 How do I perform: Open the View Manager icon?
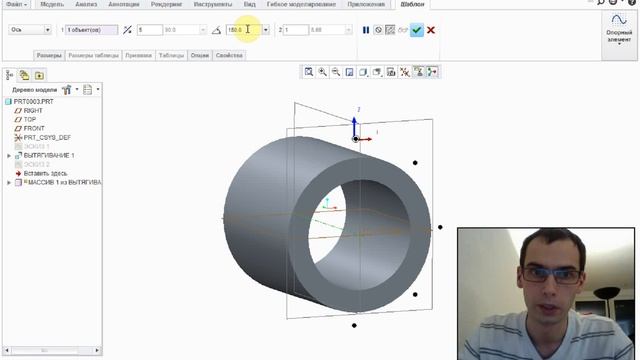pos(391,72)
